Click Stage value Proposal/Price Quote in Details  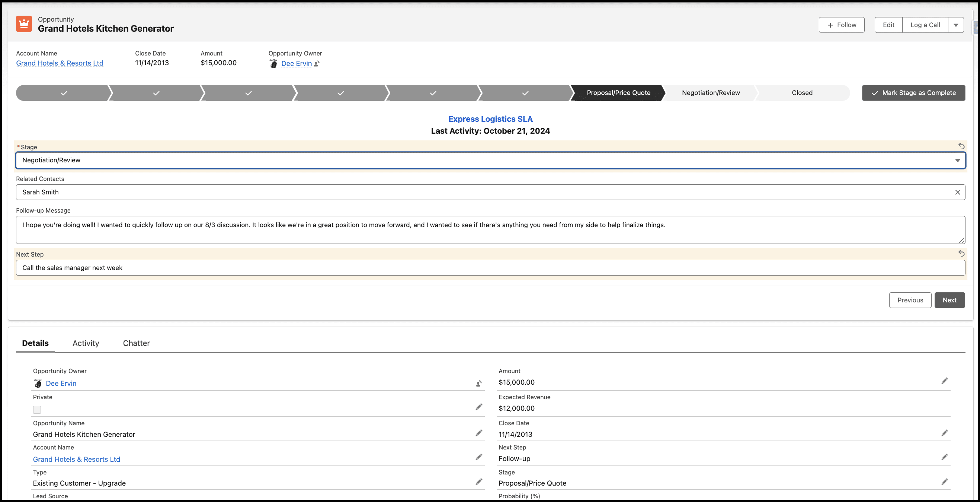click(532, 483)
